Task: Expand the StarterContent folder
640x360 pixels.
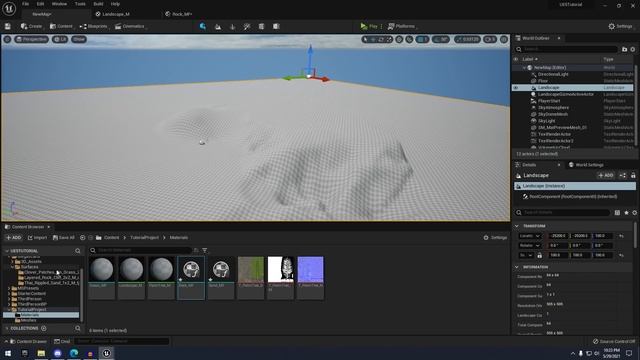Action: tap(9, 293)
